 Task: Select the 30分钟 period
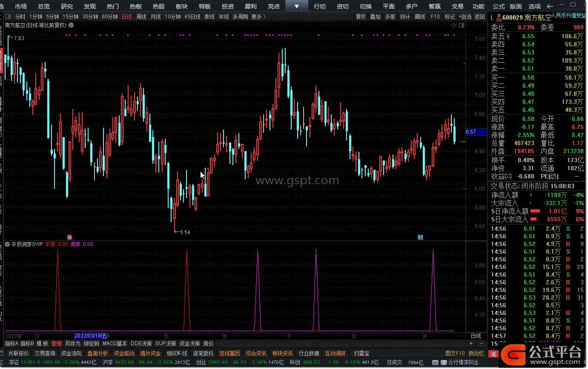coord(90,17)
